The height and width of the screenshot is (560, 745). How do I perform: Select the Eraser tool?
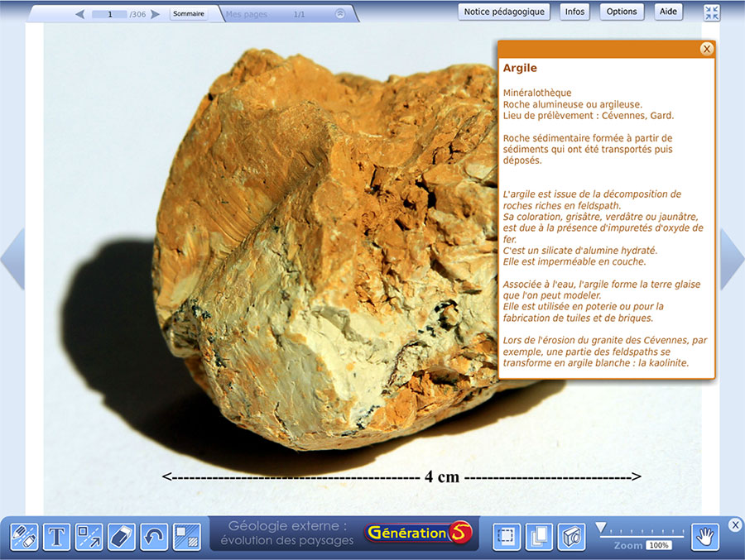tap(121, 537)
